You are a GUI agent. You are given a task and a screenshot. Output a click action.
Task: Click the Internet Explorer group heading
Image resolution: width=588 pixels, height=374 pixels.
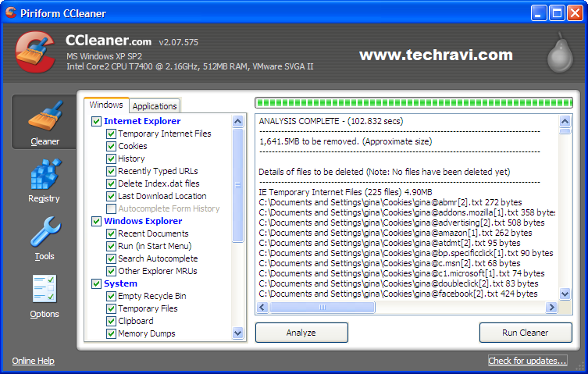[142, 121]
